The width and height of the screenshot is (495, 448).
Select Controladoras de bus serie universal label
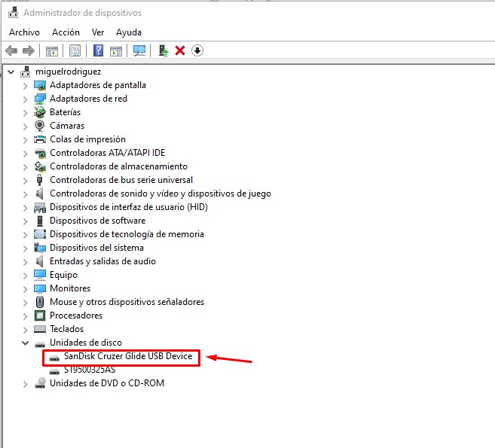(x=121, y=180)
